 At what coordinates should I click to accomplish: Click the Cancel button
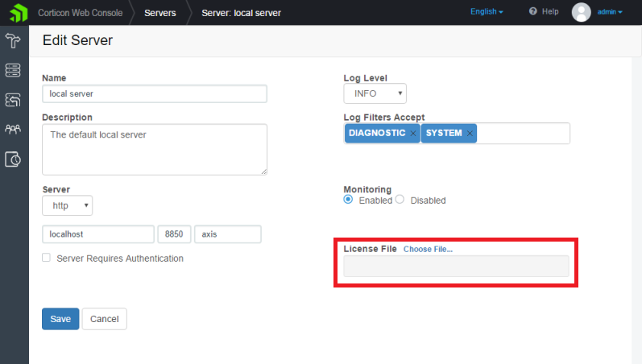tap(105, 319)
